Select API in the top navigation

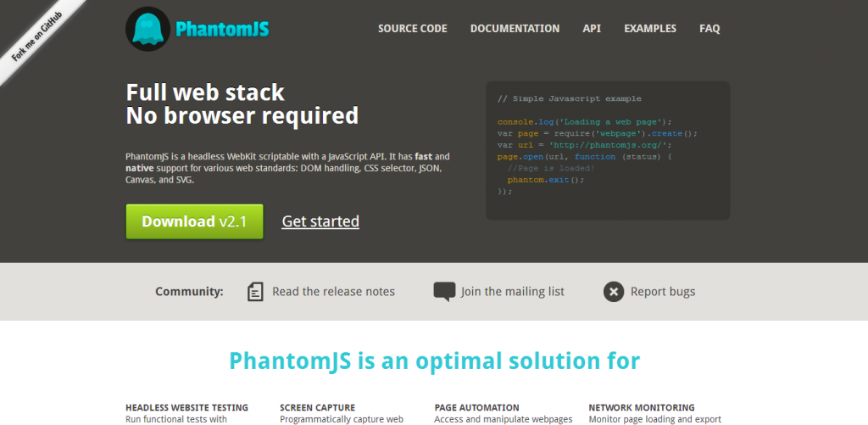[x=592, y=29]
